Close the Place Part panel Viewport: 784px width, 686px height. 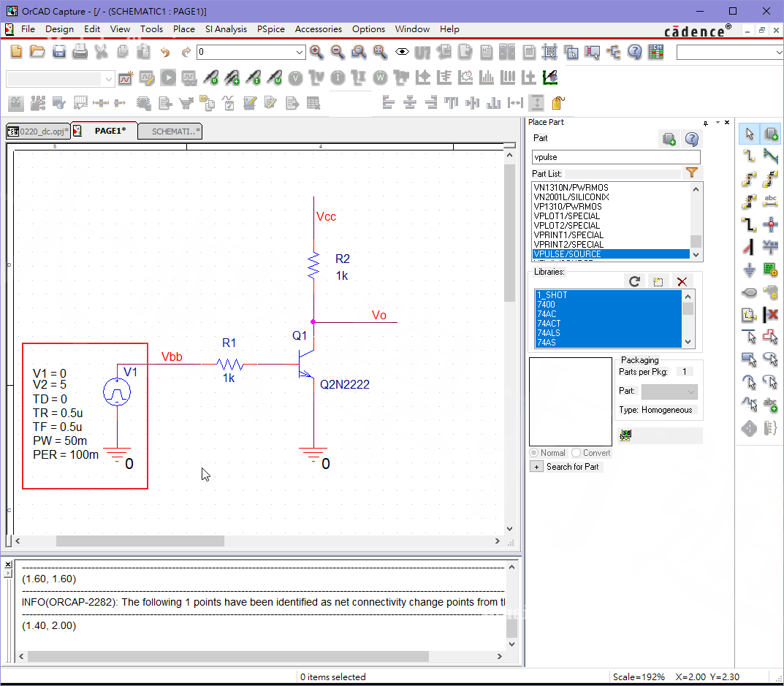tap(727, 123)
